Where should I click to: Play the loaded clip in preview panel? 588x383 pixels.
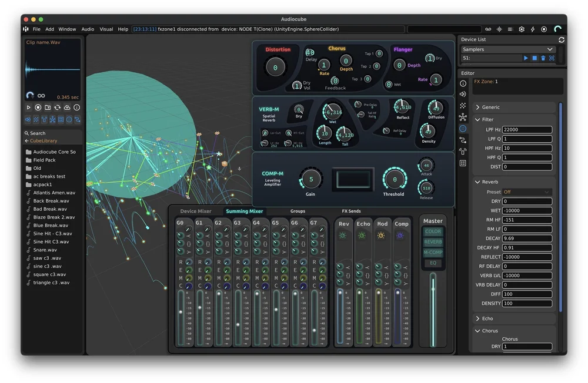[x=28, y=107]
